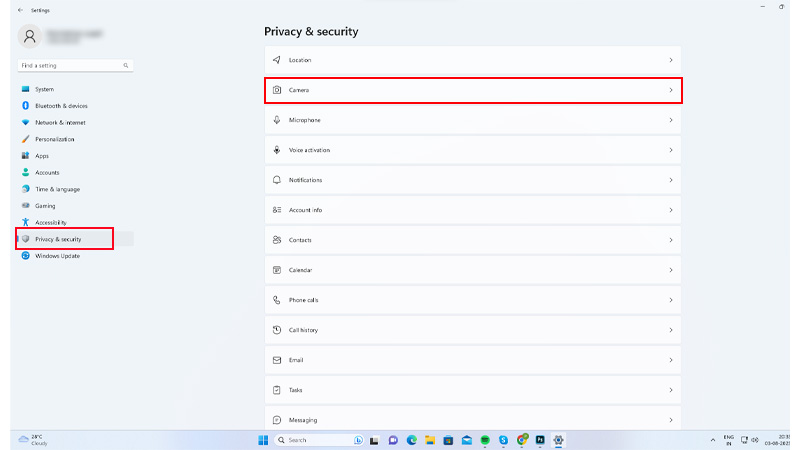Viewport: 800px width, 450px height.
Task: Click the ENG IN language indicator
Action: click(729, 440)
